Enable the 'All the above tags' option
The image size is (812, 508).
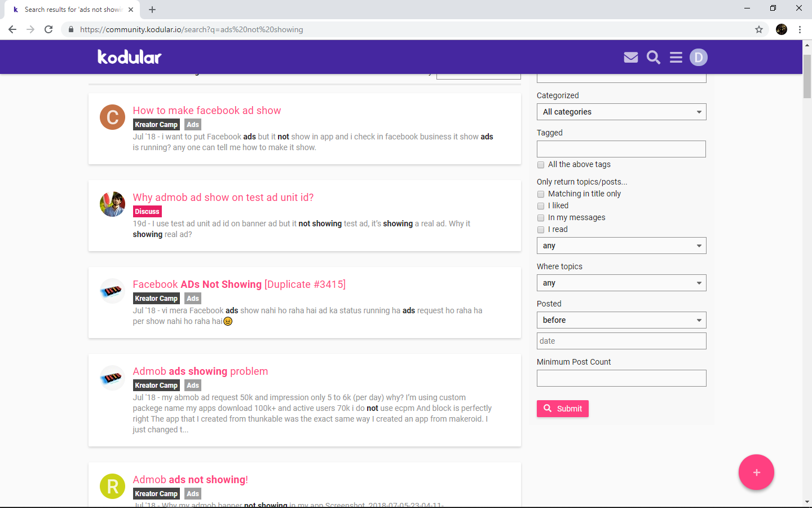coord(541,164)
